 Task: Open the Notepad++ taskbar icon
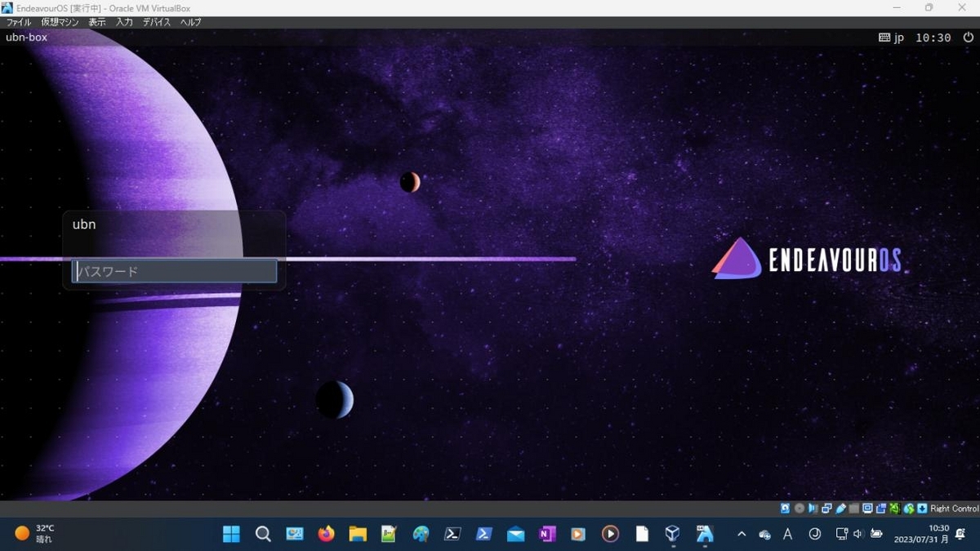[389, 534]
